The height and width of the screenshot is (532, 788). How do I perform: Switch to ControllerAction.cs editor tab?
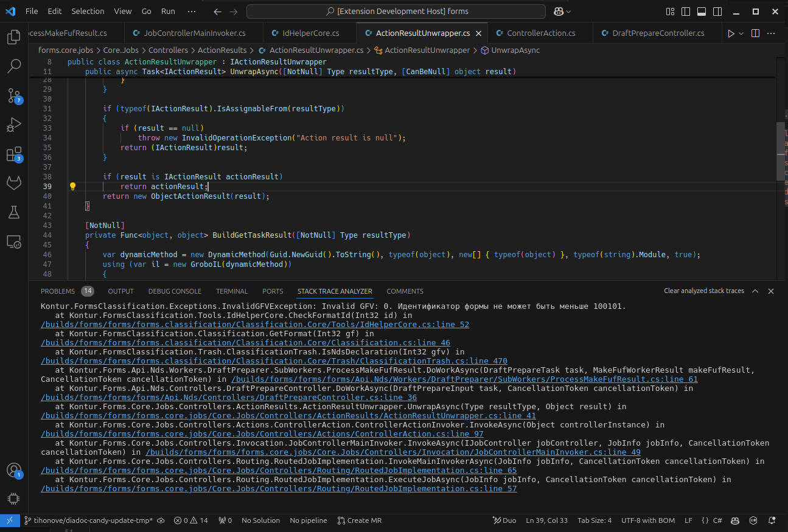541,33
